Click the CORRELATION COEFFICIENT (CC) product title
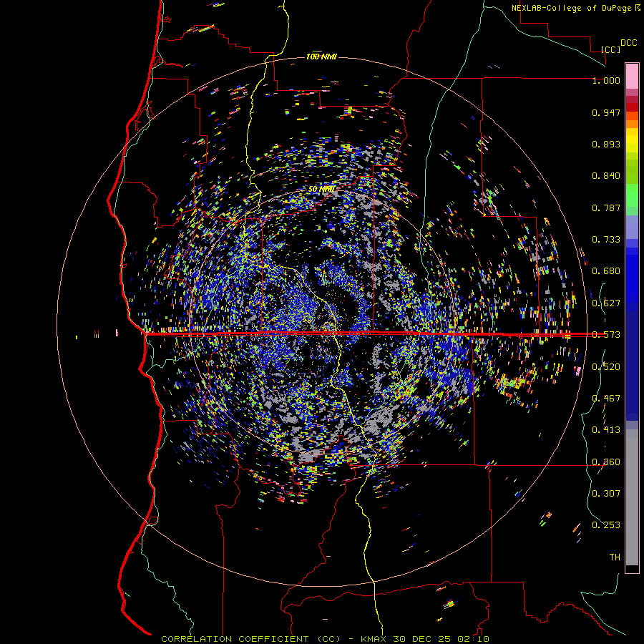The width and height of the screenshot is (644, 644). point(251,639)
